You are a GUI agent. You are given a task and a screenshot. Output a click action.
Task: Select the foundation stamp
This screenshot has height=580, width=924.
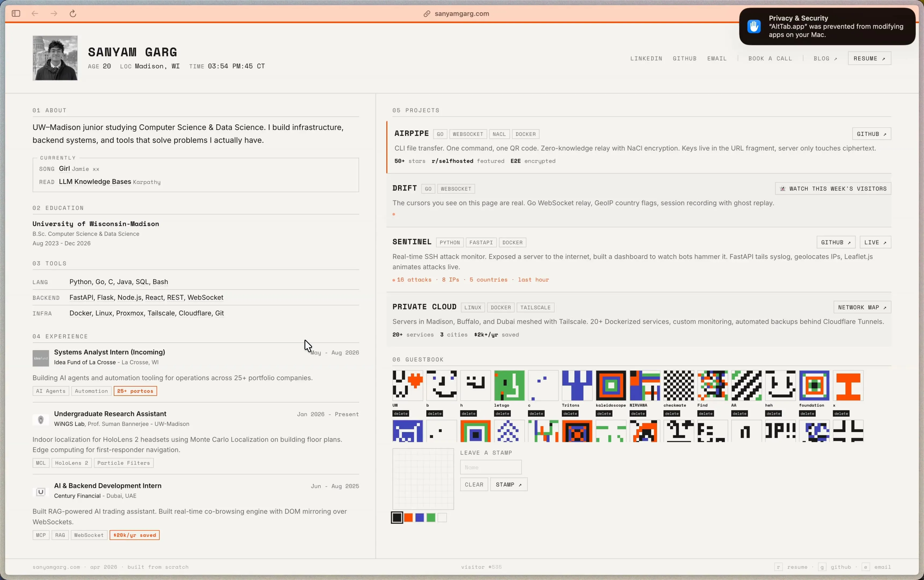(x=814, y=385)
